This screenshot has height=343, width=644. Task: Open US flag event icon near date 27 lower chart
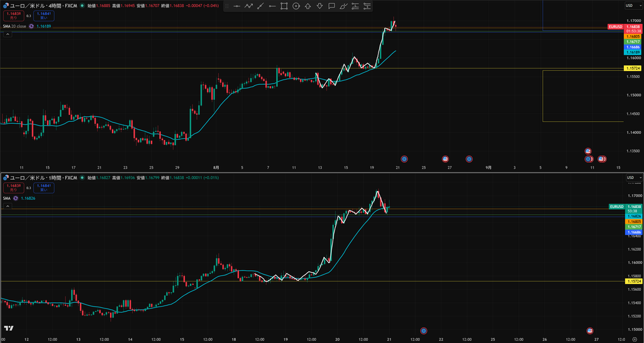(590, 330)
